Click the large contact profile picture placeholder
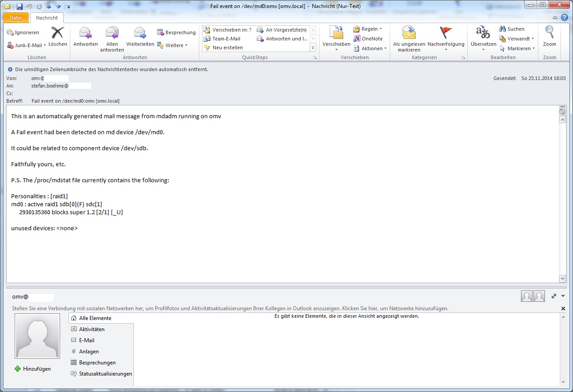Viewport: 573px width, 392px height. (x=37, y=336)
